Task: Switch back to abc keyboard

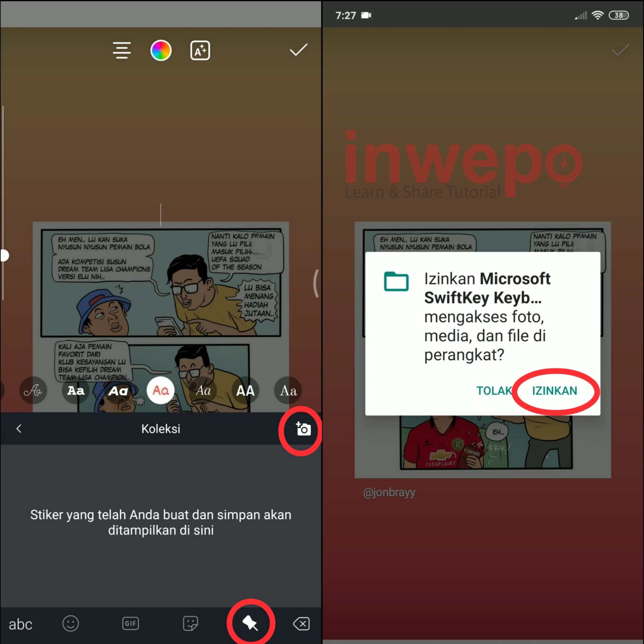Action: click(20, 624)
